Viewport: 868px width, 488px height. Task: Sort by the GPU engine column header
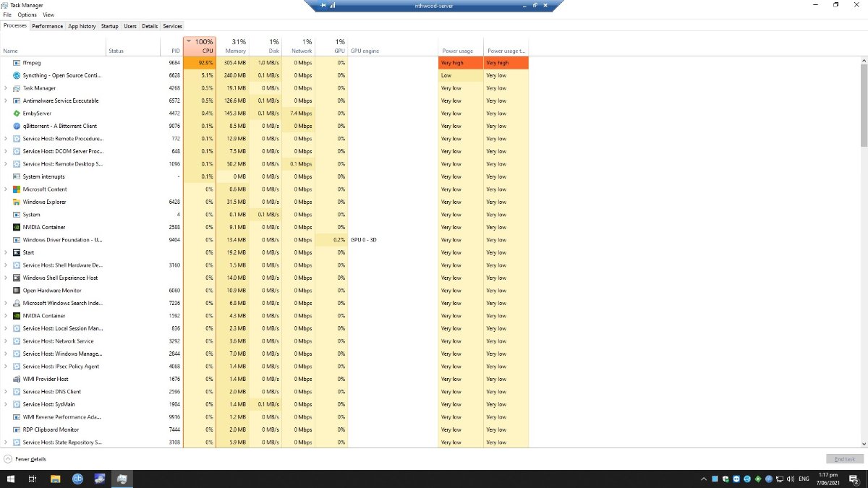coord(393,46)
